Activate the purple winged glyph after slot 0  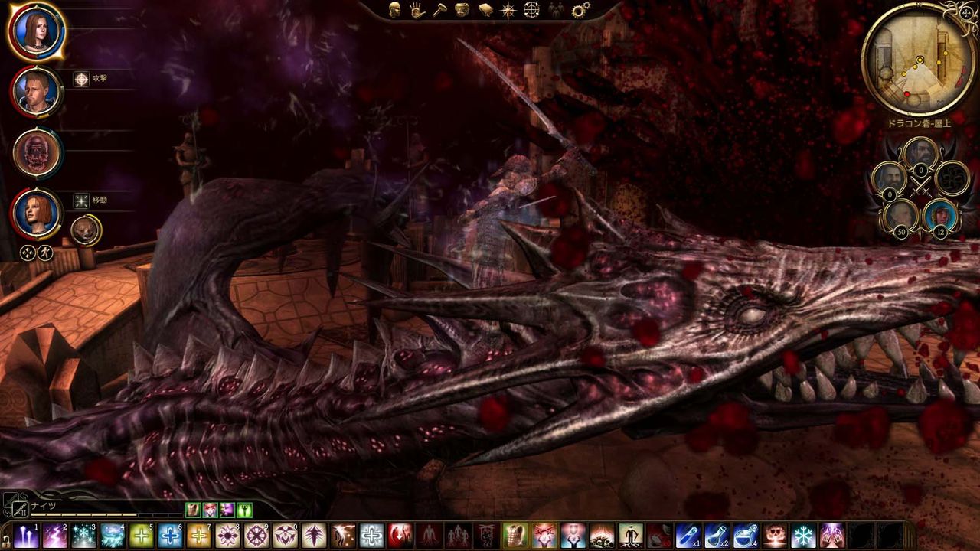[314, 536]
